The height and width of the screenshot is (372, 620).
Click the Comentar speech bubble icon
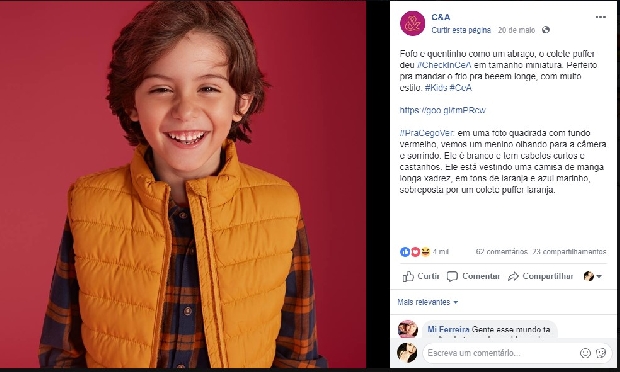pyautogui.click(x=452, y=276)
